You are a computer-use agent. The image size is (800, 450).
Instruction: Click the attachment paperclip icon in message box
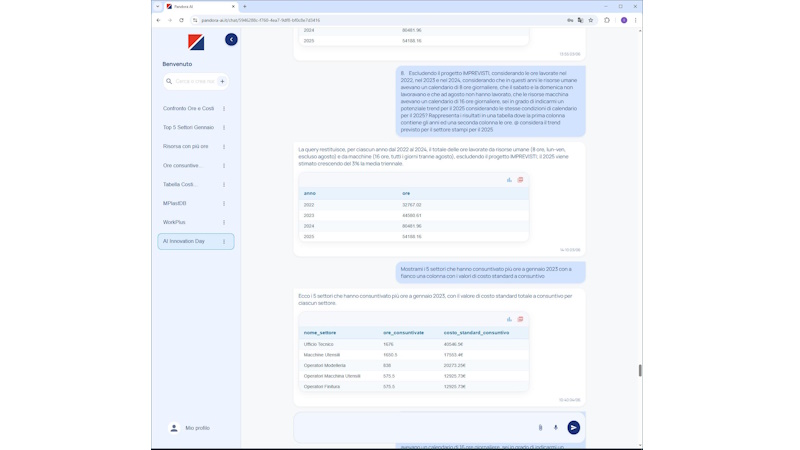(x=540, y=428)
